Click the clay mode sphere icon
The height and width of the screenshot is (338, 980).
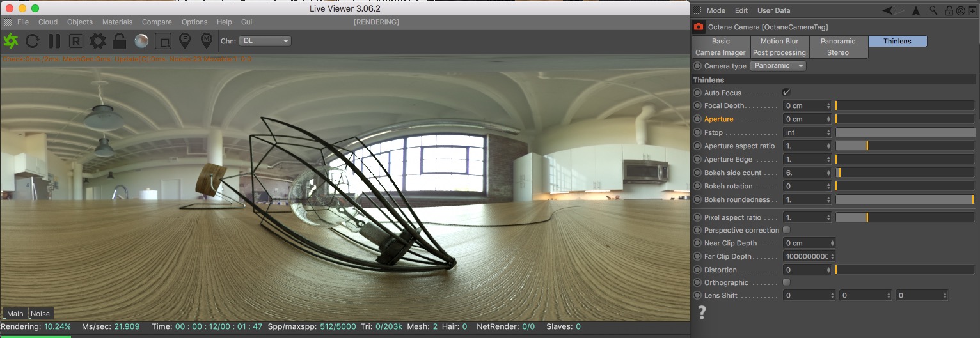click(x=141, y=41)
